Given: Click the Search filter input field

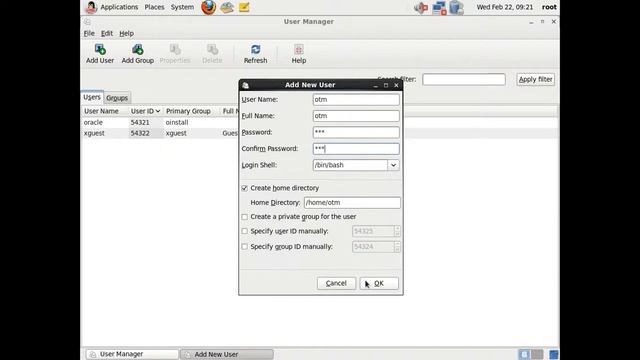Looking at the screenshot, I should pyautogui.click(x=464, y=79).
